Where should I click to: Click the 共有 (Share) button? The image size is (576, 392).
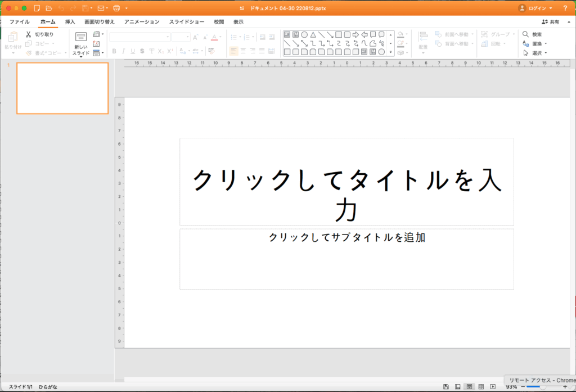tap(550, 22)
